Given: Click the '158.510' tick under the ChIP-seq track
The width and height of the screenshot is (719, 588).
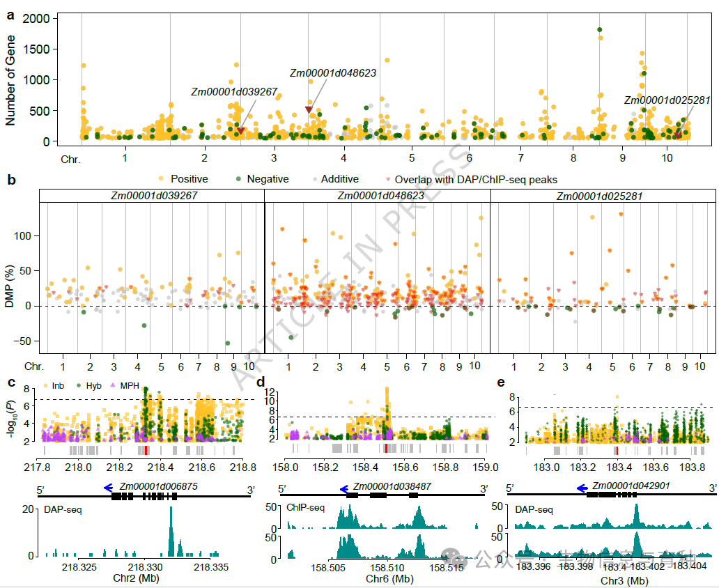Looking at the screenshot, I should coord(387,568).
